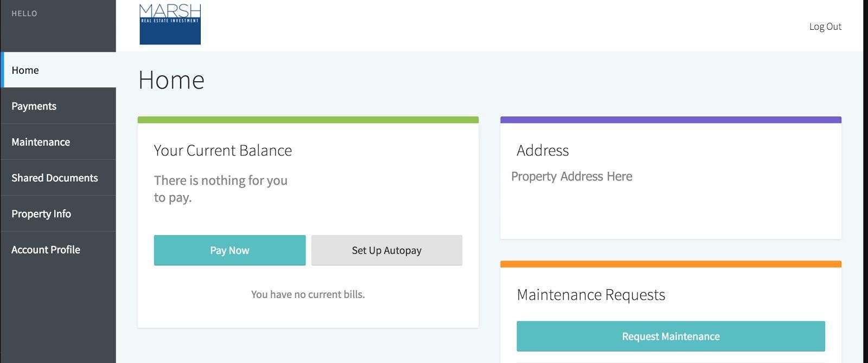Click the Marsh Real Estate Investment logo
Image resolution: width=868 pixels, height=363 pixels.
click(170, 24)
